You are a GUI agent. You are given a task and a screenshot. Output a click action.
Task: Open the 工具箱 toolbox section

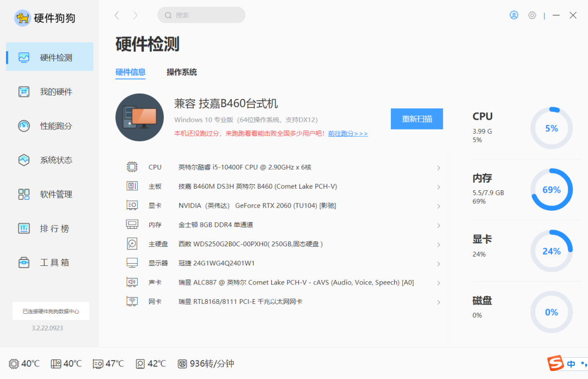tap(49, 263)
